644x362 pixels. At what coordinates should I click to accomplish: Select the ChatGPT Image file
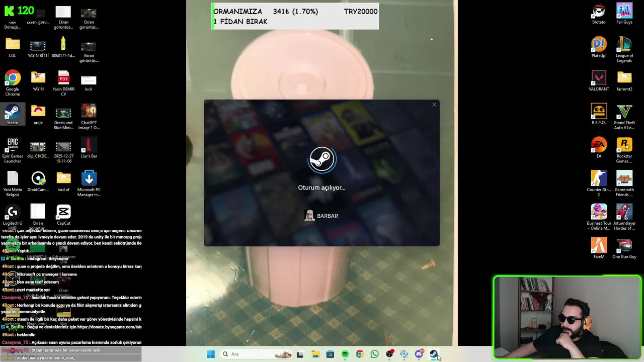[89, 117]
